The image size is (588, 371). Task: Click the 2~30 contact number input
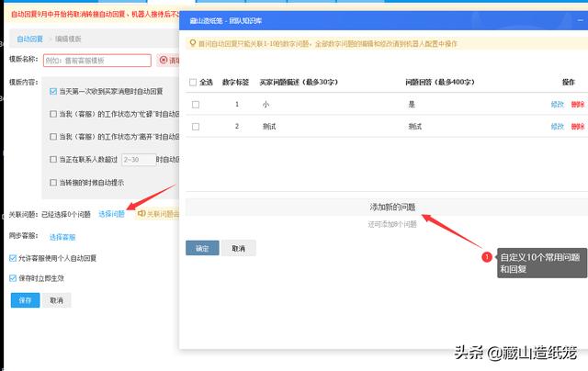pyautogui.click(x=139, y=160)
